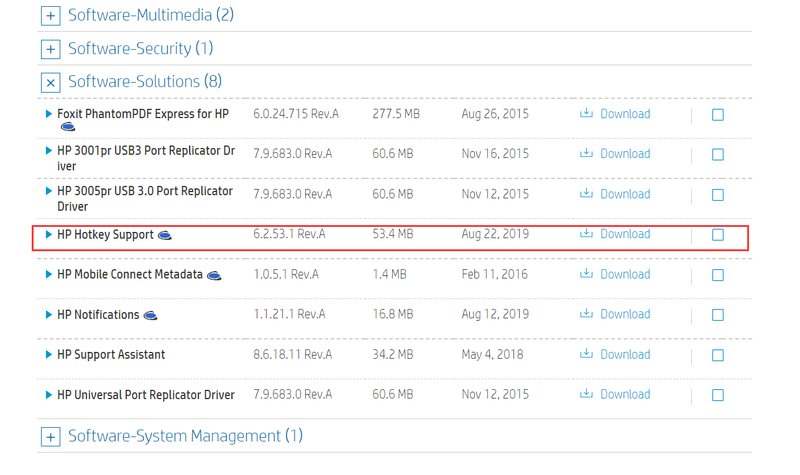800x475 pixels.
Task: Click blue disc icon beside HP Hotkey Support
Action: [164, 235]
